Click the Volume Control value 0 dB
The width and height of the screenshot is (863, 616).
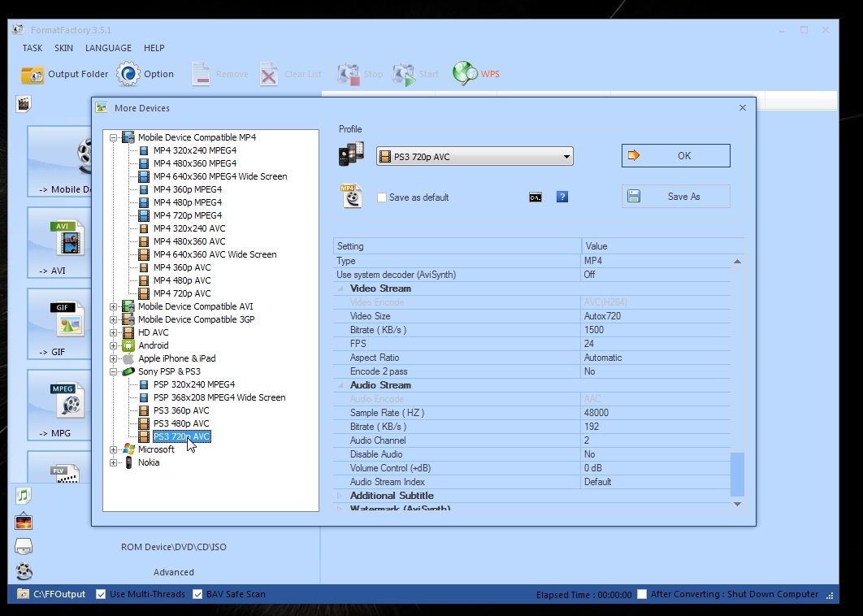(592, 468)
